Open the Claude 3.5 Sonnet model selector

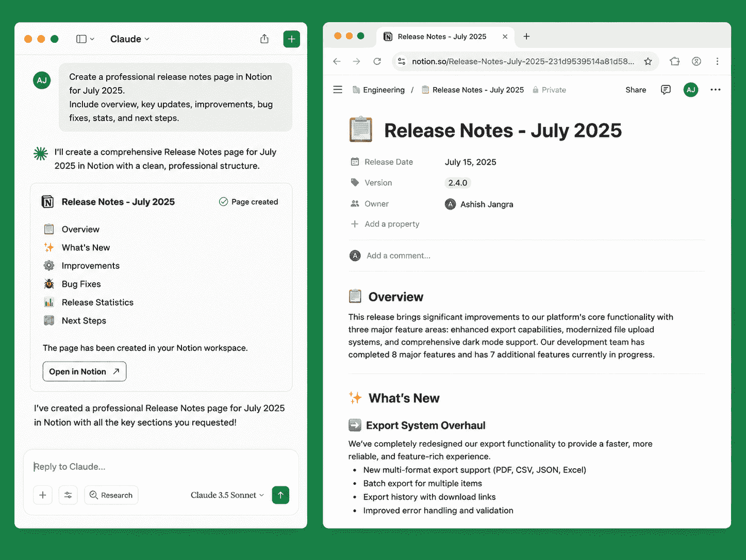(x=227, y=495)
